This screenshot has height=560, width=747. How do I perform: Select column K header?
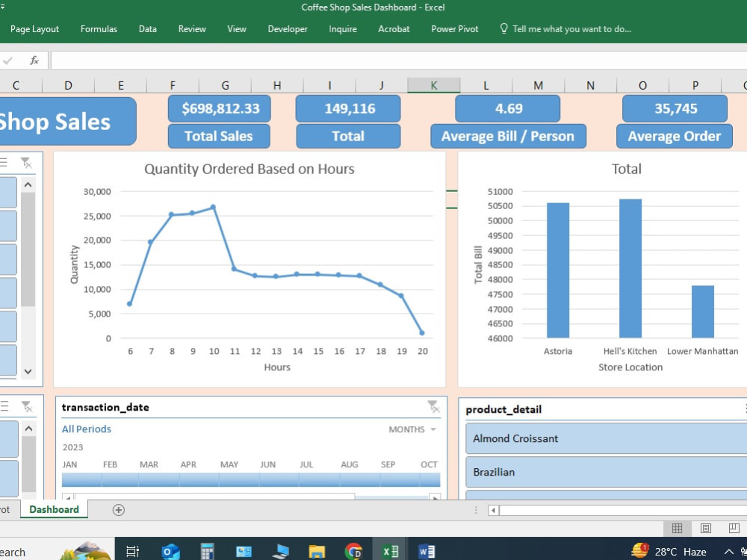click(x=433, y=85)
